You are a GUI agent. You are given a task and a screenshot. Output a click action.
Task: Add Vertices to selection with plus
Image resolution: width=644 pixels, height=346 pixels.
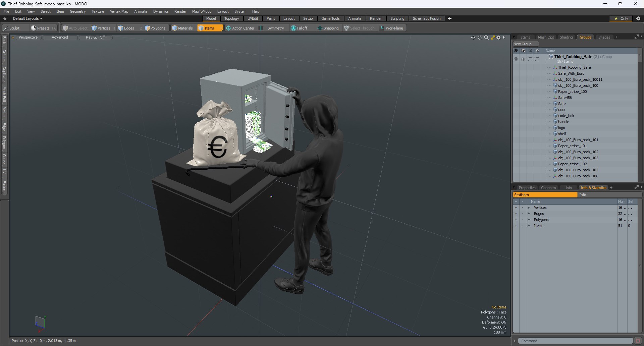click(516, 208)
